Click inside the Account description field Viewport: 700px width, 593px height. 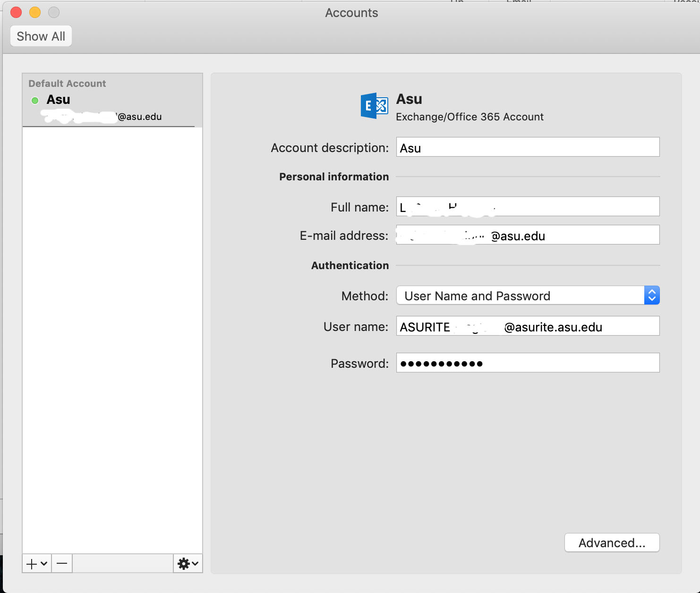tap(527, 147)
